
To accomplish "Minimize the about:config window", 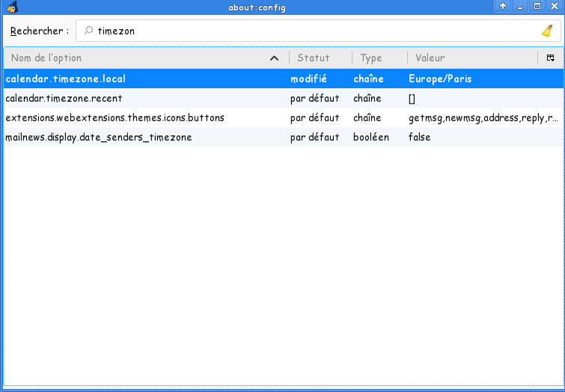I will click(520, 7).
